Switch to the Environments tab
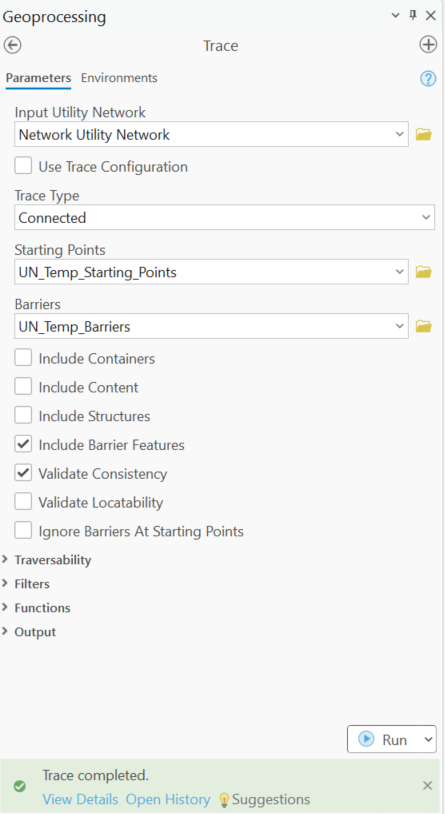Viewport: 445px width, 814px height. (119, 78)
